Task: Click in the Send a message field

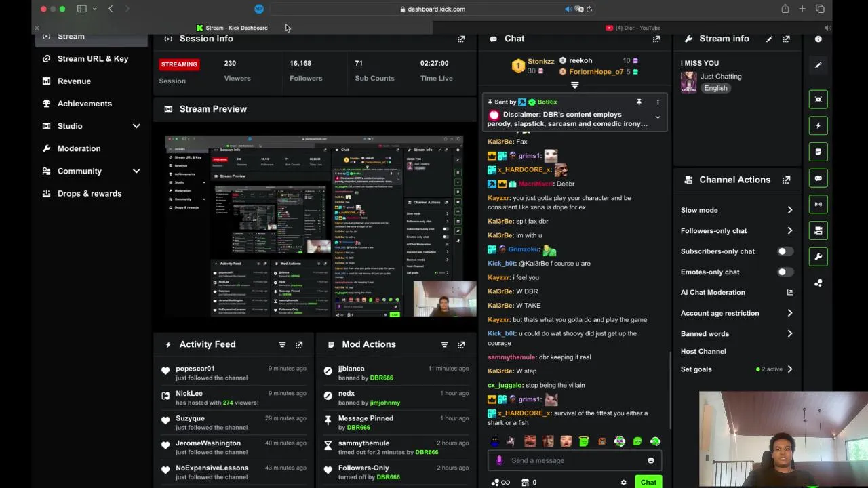Action: tap(574, 461)
